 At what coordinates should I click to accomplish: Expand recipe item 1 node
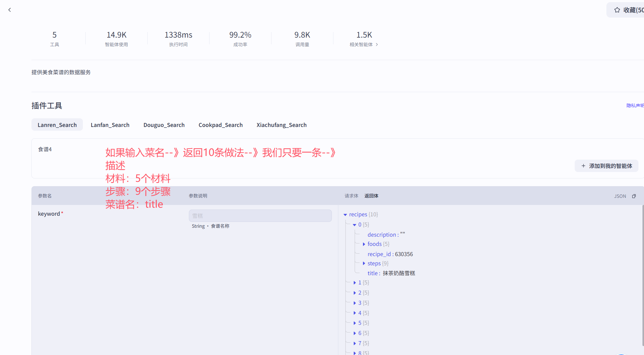tap(355, 283)
